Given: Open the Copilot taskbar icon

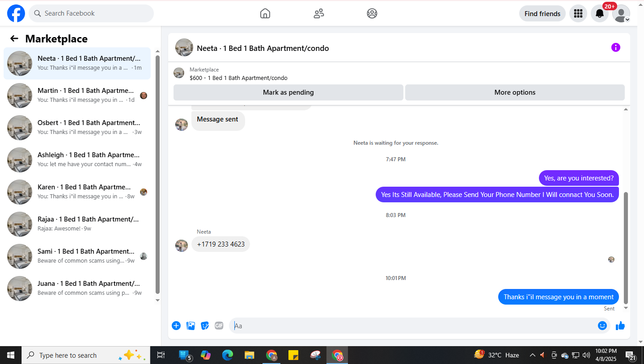Looking at the screenshot, I should point(206,355).
